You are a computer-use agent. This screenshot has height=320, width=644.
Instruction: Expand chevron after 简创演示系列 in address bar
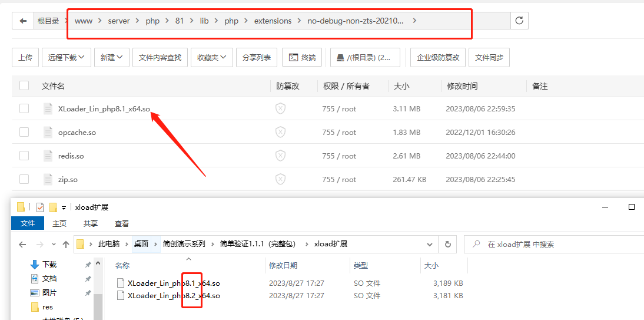tap(213, 245)
